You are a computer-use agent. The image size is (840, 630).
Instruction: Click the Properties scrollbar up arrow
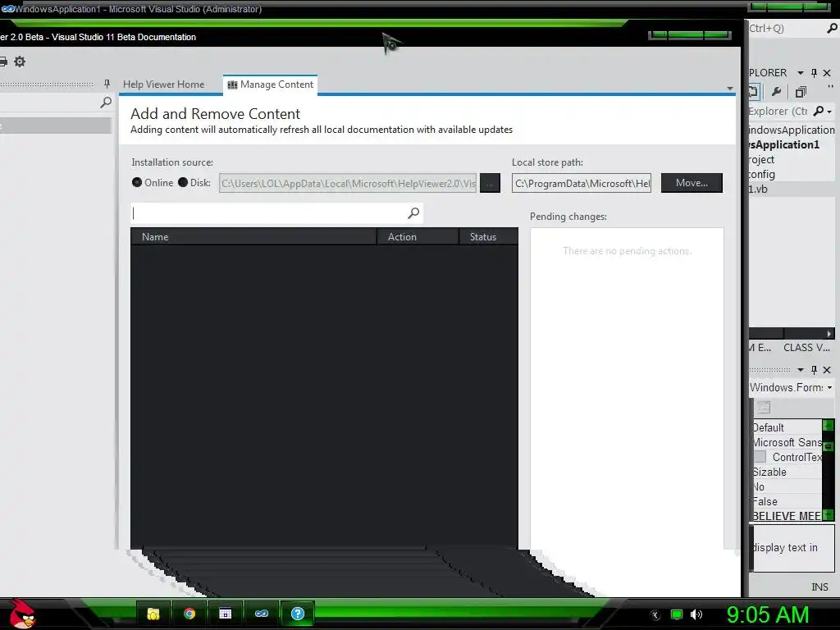[829, 426]
